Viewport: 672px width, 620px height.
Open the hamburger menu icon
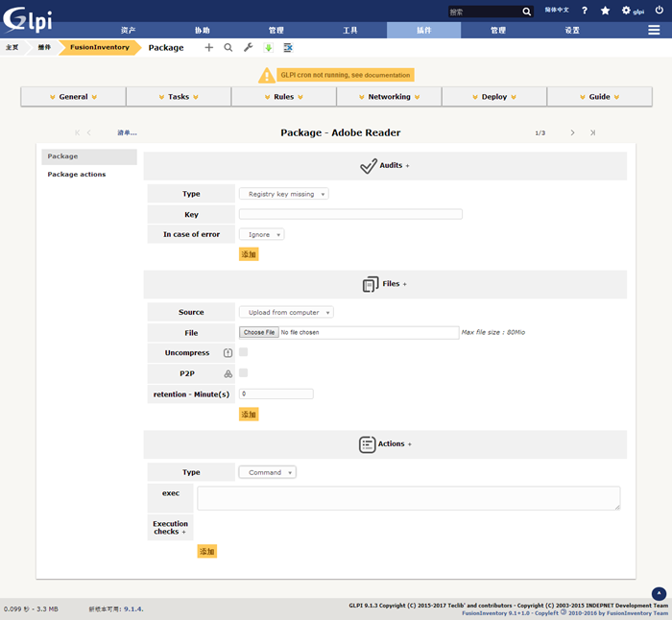654,30
